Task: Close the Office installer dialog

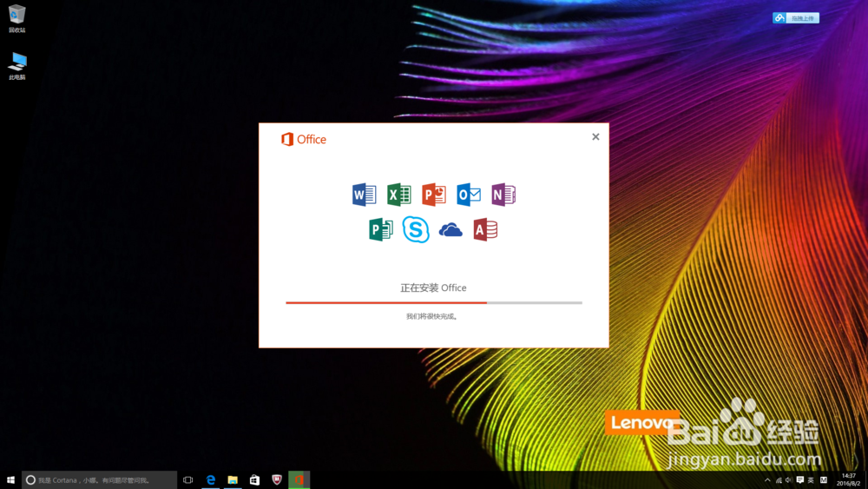Action: pos(595,136)
